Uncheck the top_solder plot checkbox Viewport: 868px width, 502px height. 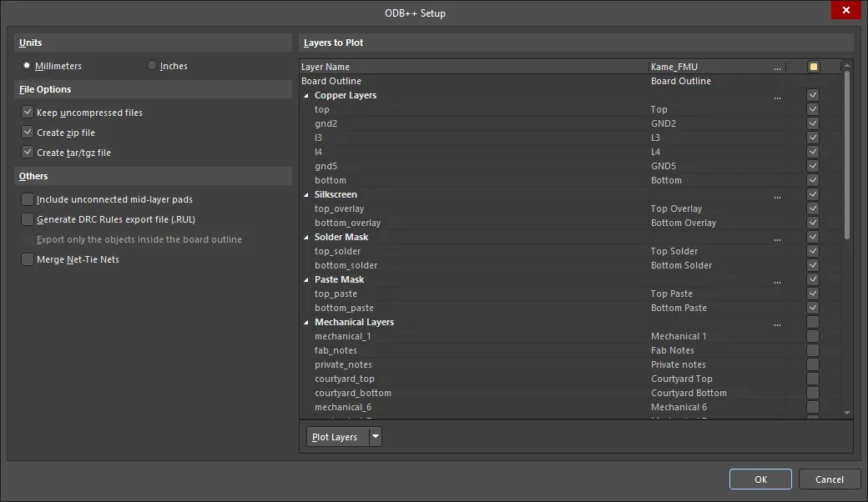tap(813, 251)
